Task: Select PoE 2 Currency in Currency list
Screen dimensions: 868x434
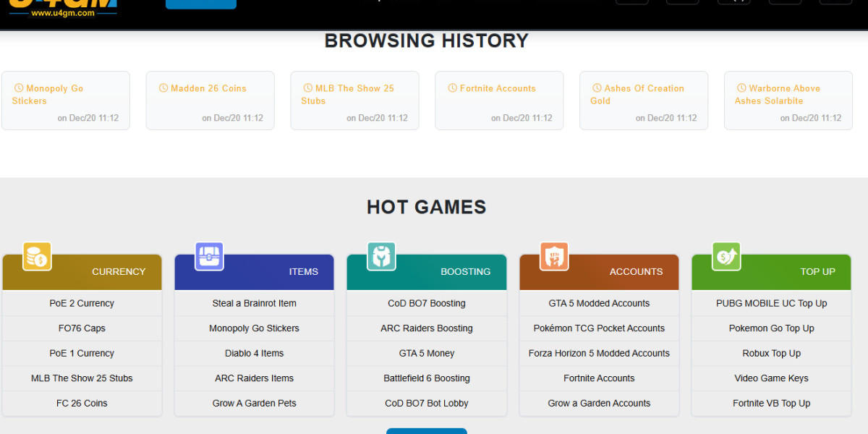Action: coord(82,303)
